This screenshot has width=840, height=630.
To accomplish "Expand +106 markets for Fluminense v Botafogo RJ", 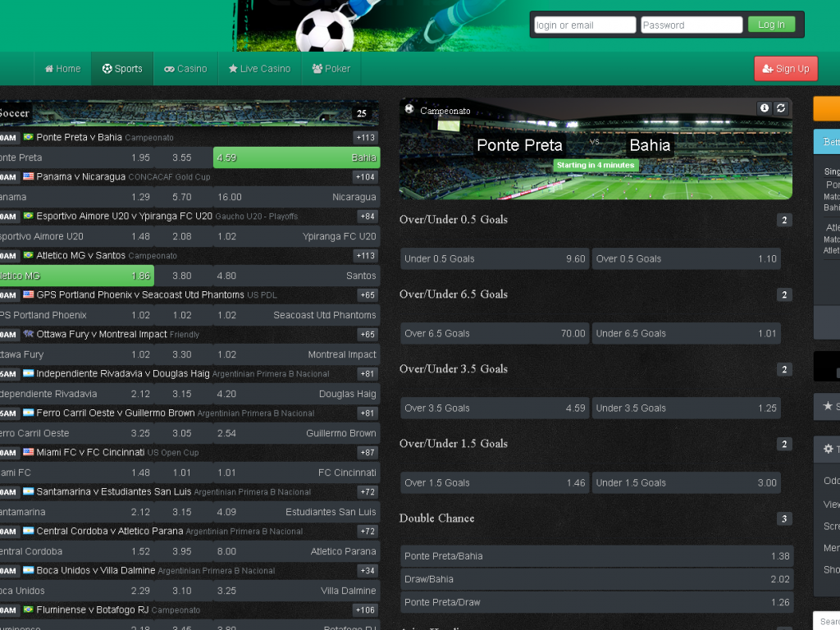I will click(365, 610).
